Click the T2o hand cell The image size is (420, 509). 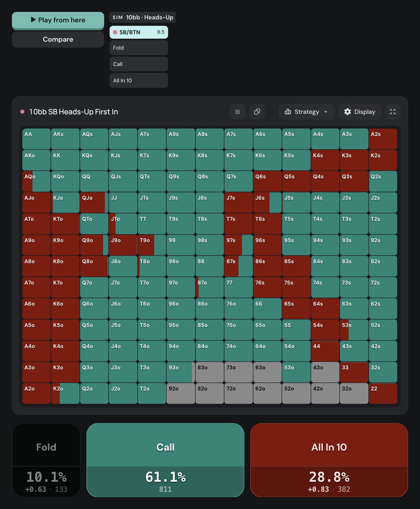point(152,393)
